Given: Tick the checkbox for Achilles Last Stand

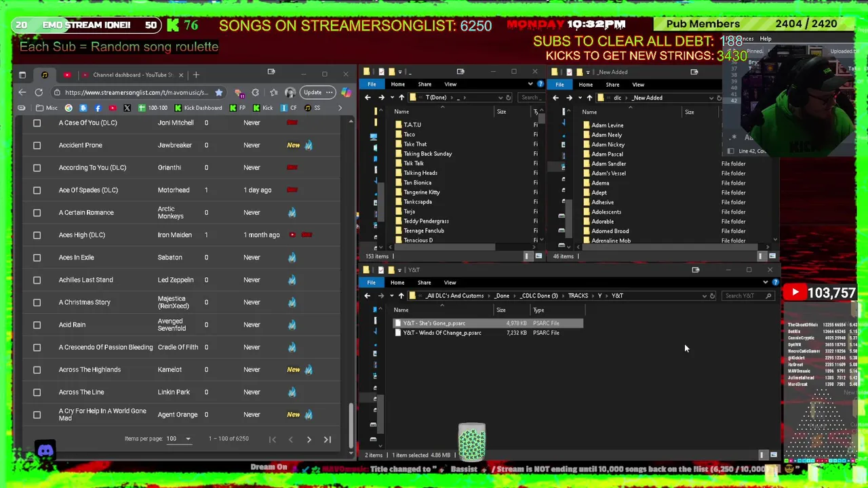Looking at the screenshot, I should 37,279.
